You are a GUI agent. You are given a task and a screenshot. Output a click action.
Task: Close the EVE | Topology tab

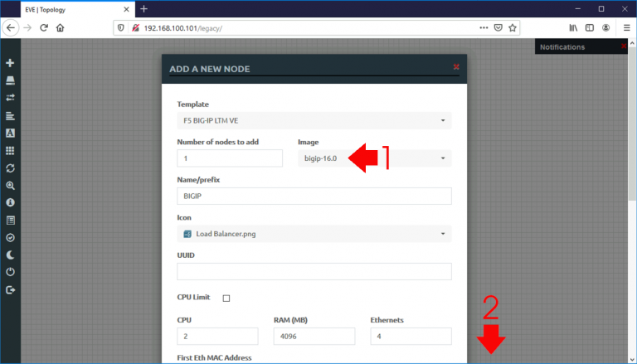point(126,9)
